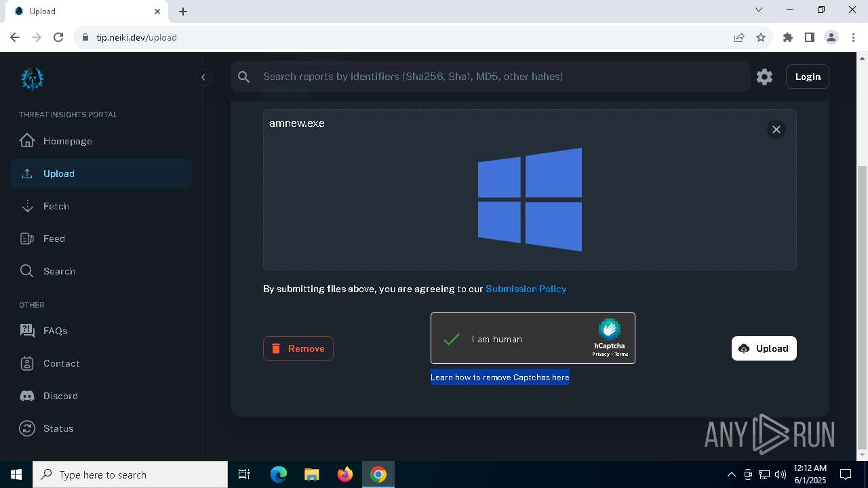Toggle the I am human hCaptcha checkbox

[x=452, y=339]
